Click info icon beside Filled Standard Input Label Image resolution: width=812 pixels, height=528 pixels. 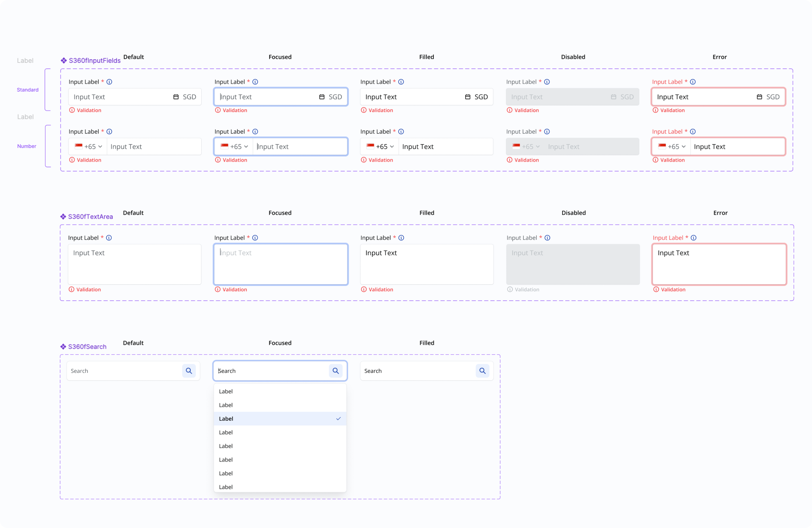pos(401,82)
